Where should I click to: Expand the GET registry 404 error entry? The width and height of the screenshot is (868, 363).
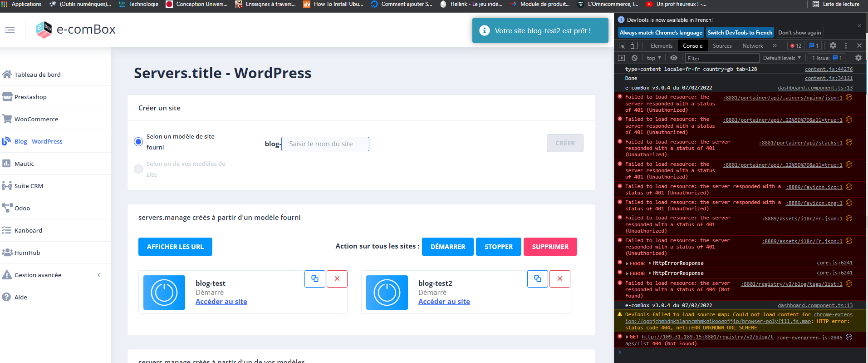click(628, 337)
